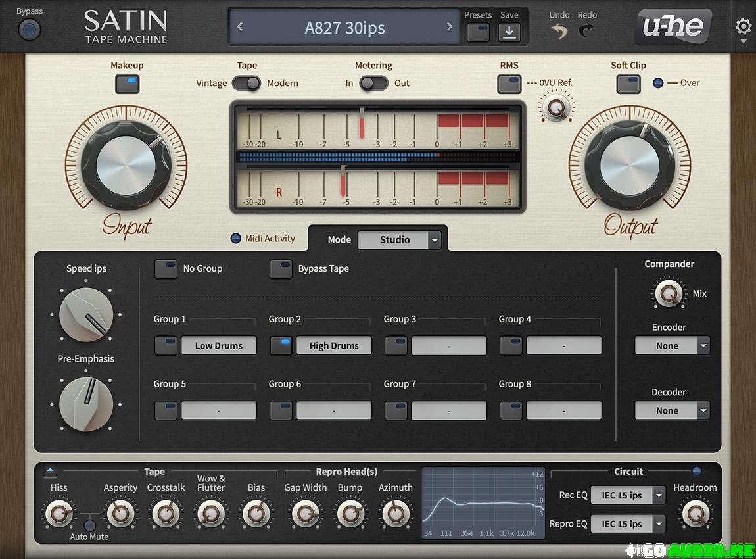Click the left channel VU meter
Viewport: 756px width, 559px height.
[x=377, y=128]
